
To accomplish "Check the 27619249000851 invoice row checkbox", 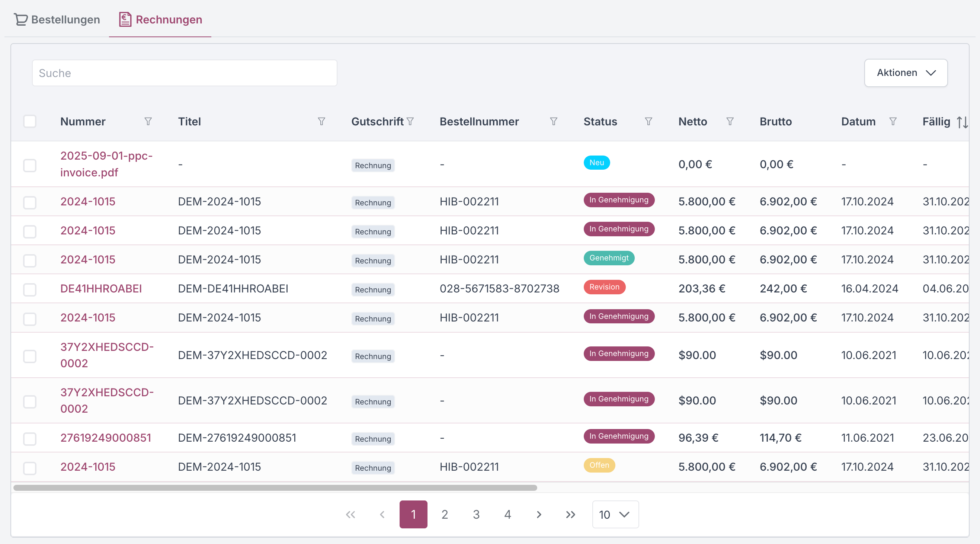I will (30, 439).
